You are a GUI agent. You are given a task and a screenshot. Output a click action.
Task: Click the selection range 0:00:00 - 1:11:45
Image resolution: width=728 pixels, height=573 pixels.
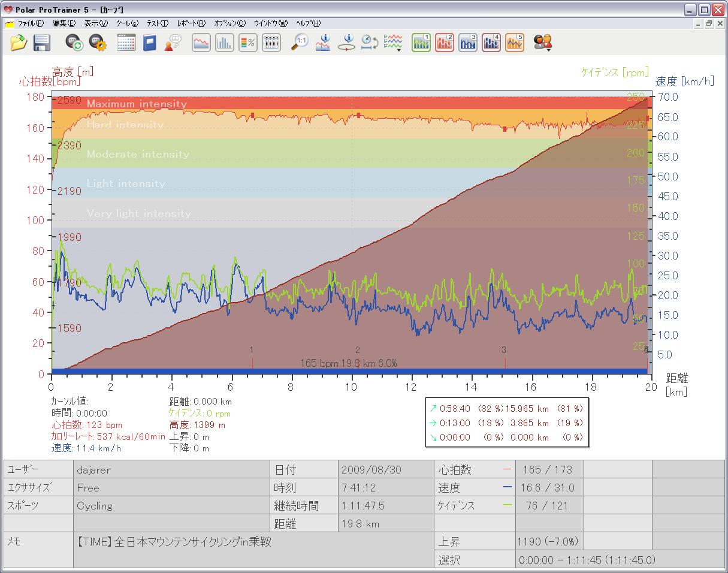pos(620,560)
